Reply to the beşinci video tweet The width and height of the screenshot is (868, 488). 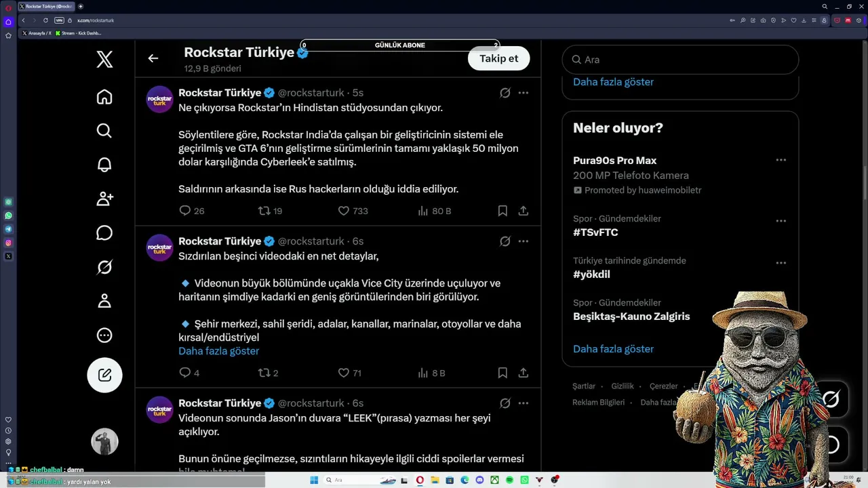click(184, 373)
